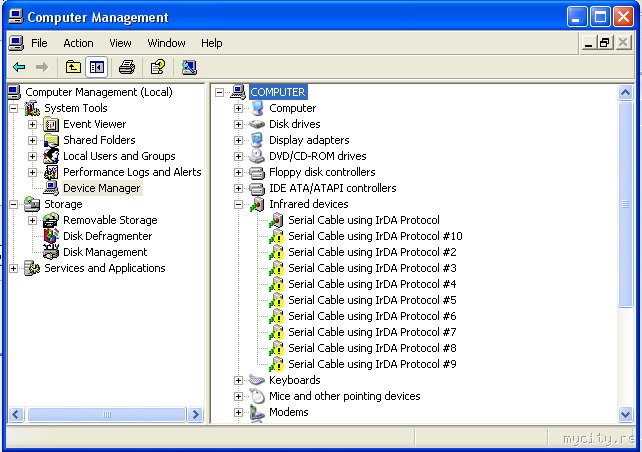This screenshot has width=642, height=452.
Task: Expand the Event Viewer node
Action: 32,124
